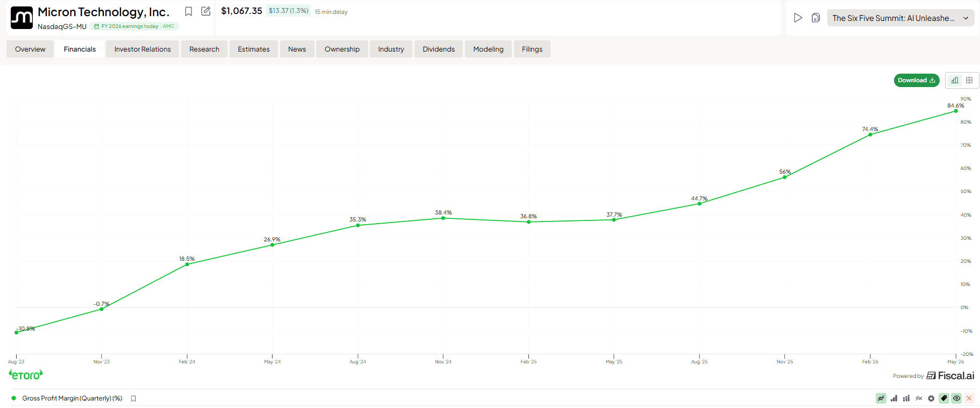Open the Fiscal.ai powered-by link
Image resolution: width=980 pixels, height=408 pixels.
934,376
